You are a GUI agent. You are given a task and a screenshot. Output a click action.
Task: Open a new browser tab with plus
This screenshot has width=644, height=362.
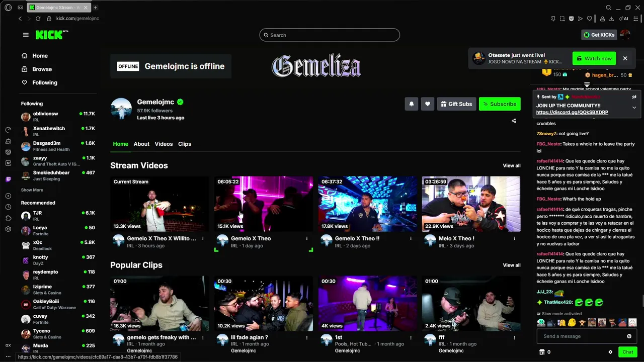point(95,8)
